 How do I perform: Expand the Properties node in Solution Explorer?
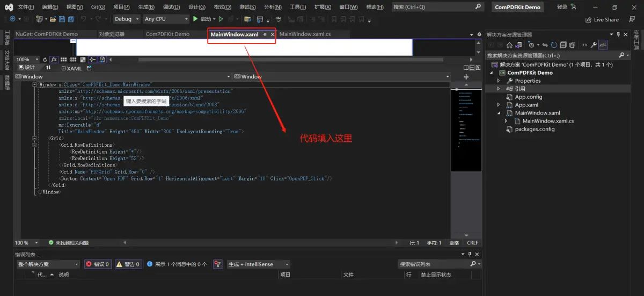(498, 81)
